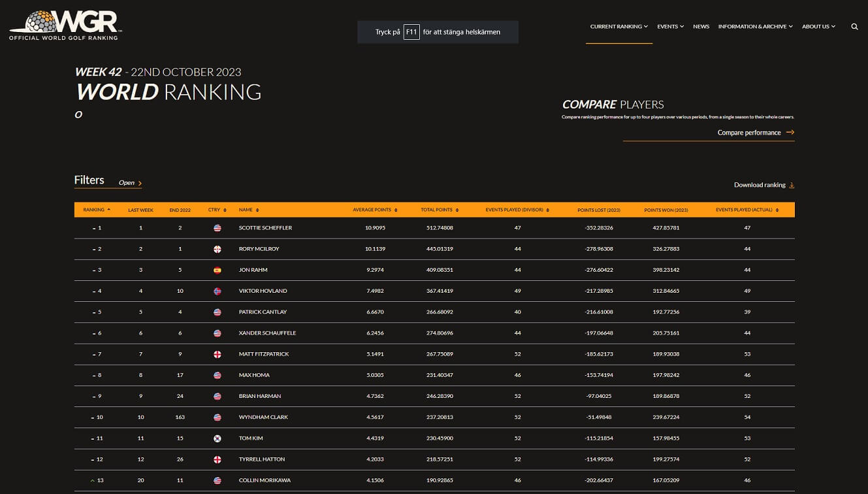
Task: Sort by Total Points column header
Action: [x=440, y=210]
